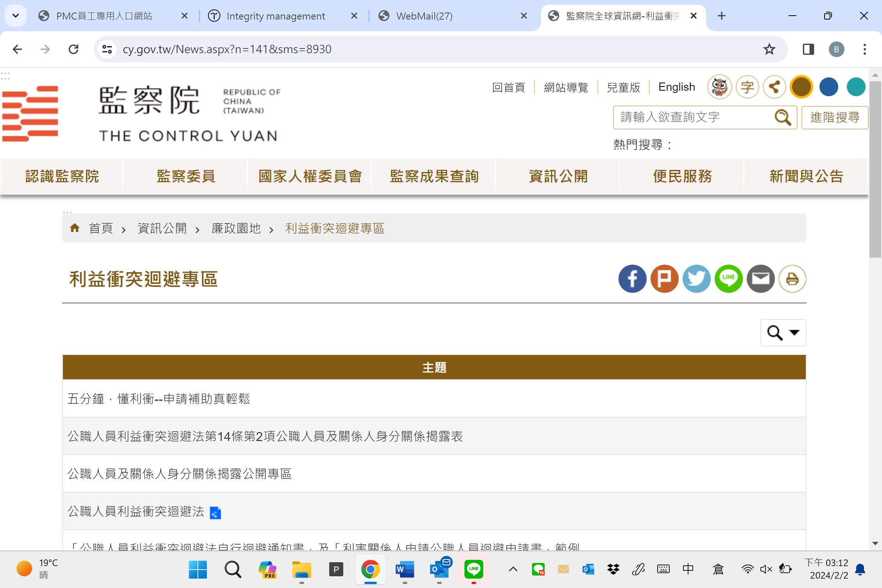Open 公職人員及關係人身分關係揭露公開專區 link
Image resolution: width=882 pixels, height=588 pixels.
179,474
